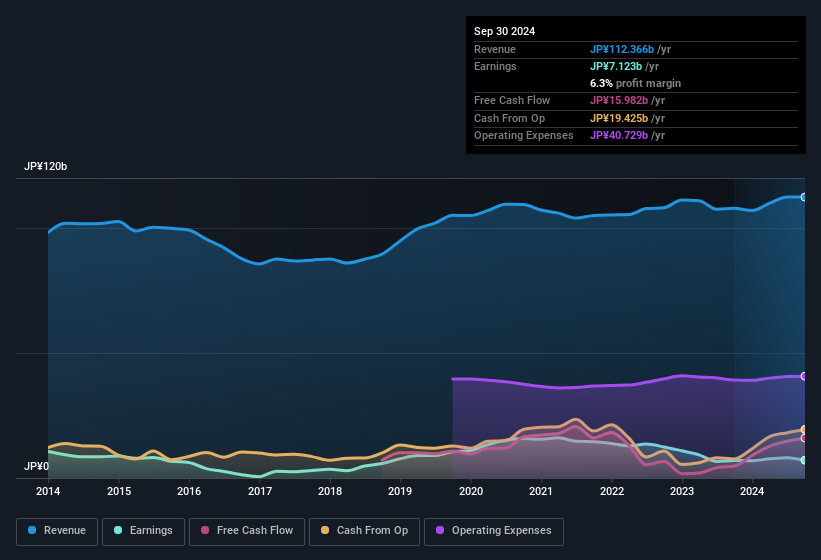The height and width of the screenshot is (560, 821).
Task: Toggle the Earnings legend button
Action: pos(143,531)
